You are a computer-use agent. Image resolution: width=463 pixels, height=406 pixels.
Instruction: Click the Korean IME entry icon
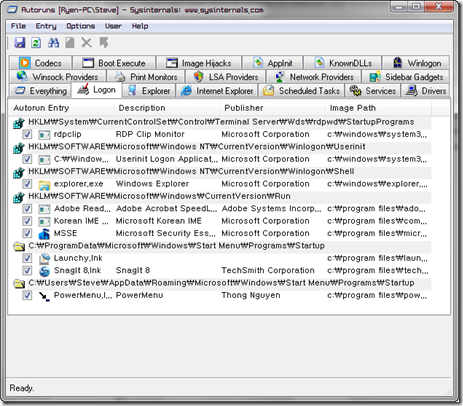(x=44, y=221)
